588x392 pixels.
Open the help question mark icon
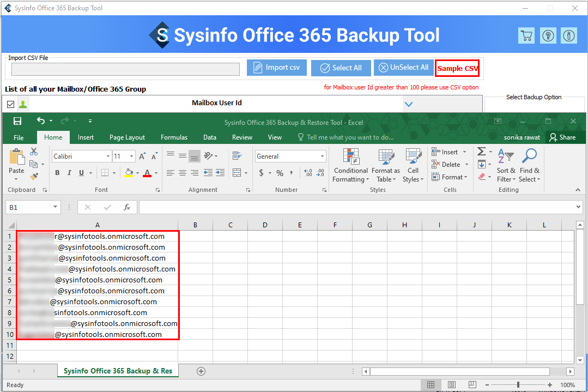(x=547, y=35)
